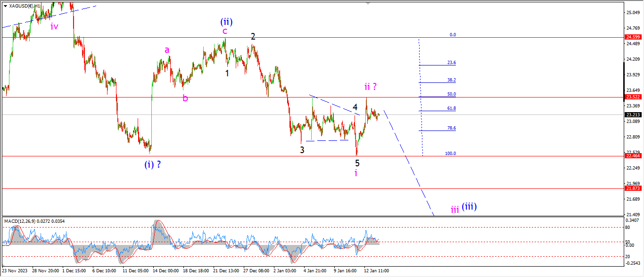This screenshot has width=644, height=277.
Task: Select the pink 'ii ?' wave label
Action: [x=370, y=87]
